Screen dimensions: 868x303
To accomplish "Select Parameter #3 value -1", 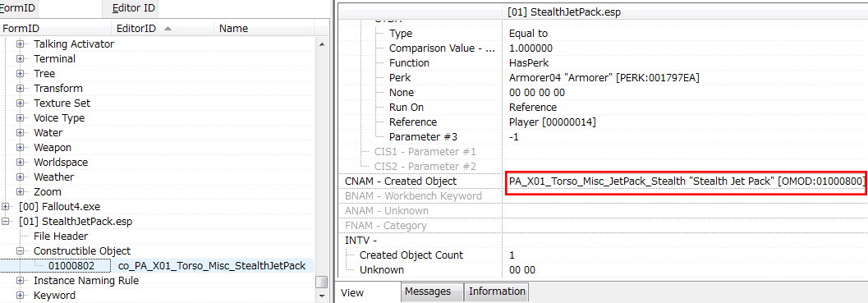I will (513, 137).
